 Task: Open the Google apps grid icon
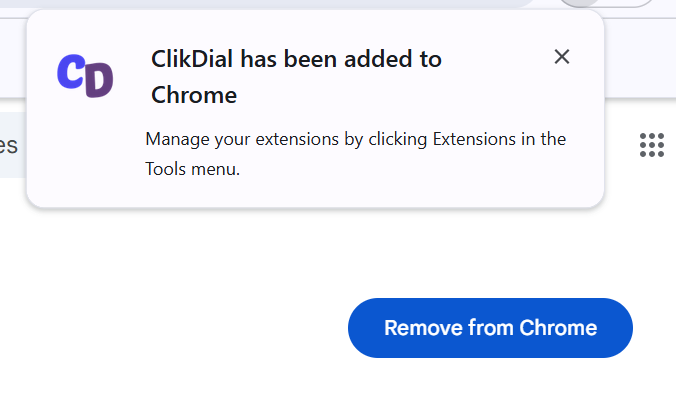pos(651,145)
